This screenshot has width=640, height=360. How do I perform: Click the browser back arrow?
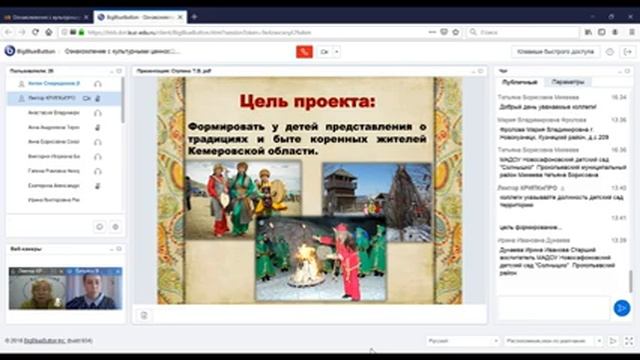click(9, 32)
